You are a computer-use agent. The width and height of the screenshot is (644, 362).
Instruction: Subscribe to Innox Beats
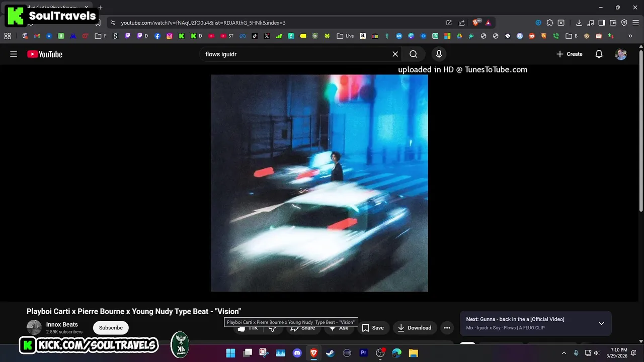point(111,328)
